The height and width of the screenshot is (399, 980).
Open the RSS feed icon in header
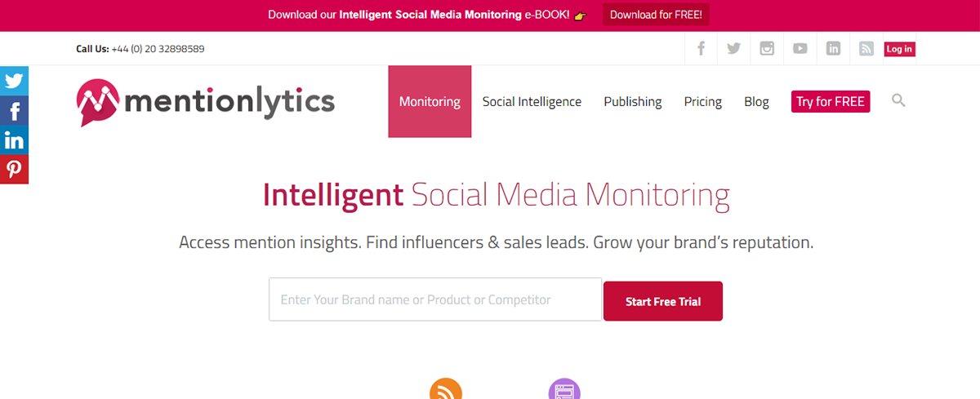coord(866,49)
